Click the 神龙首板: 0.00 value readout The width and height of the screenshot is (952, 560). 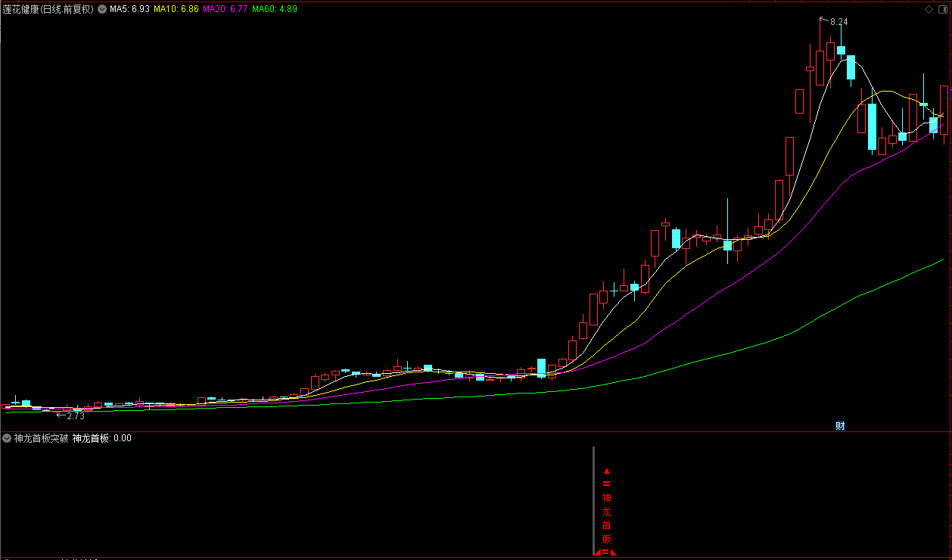(102, 438)
